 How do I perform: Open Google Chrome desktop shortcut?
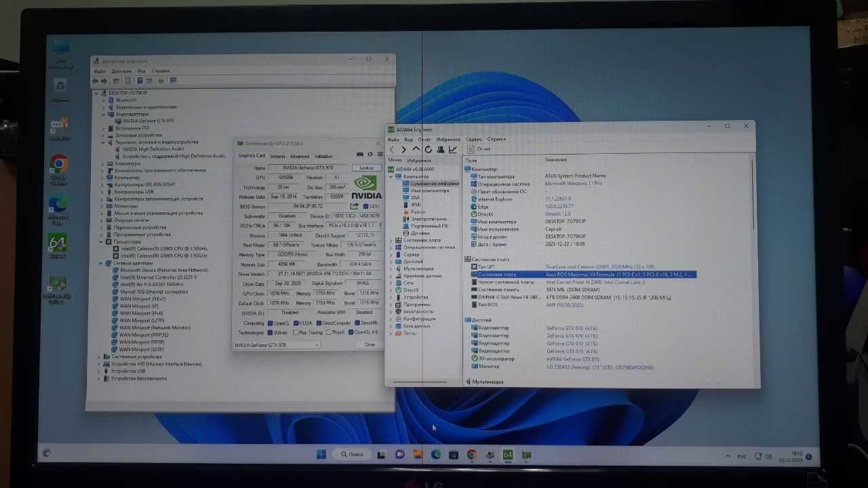pyautogui.click(x=58, y=169)
